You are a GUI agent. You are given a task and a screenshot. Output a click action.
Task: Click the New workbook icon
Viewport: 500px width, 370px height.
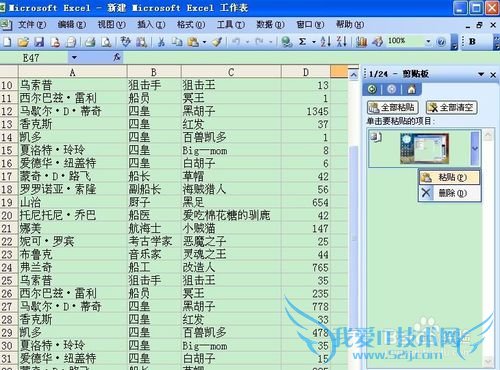pos(7,42)
